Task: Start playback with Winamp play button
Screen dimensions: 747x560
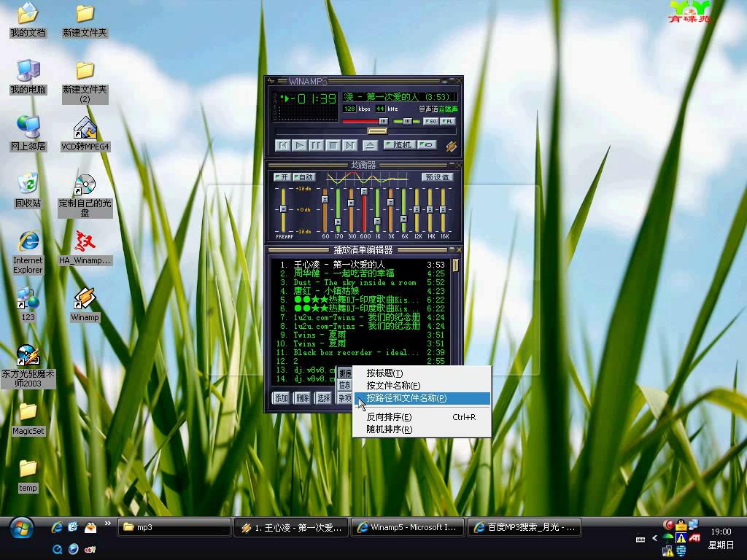Action: tap(299, 145)
